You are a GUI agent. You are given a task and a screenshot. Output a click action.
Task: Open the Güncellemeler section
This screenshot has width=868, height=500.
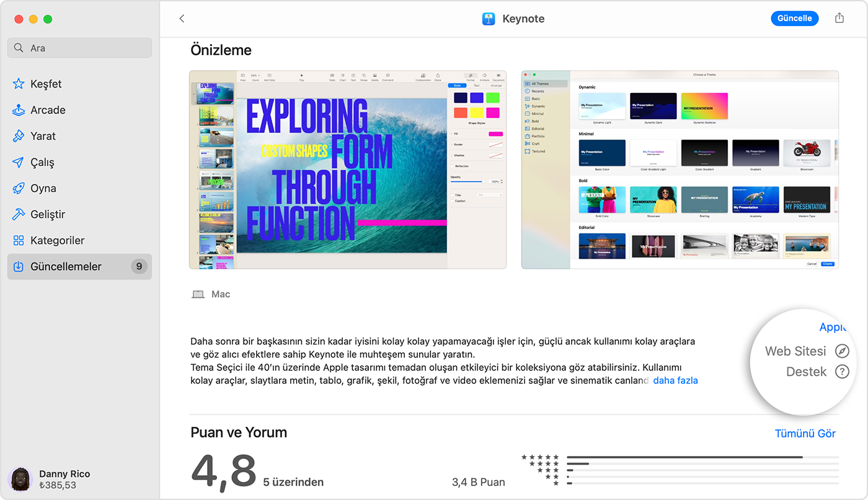click(79, 266)
